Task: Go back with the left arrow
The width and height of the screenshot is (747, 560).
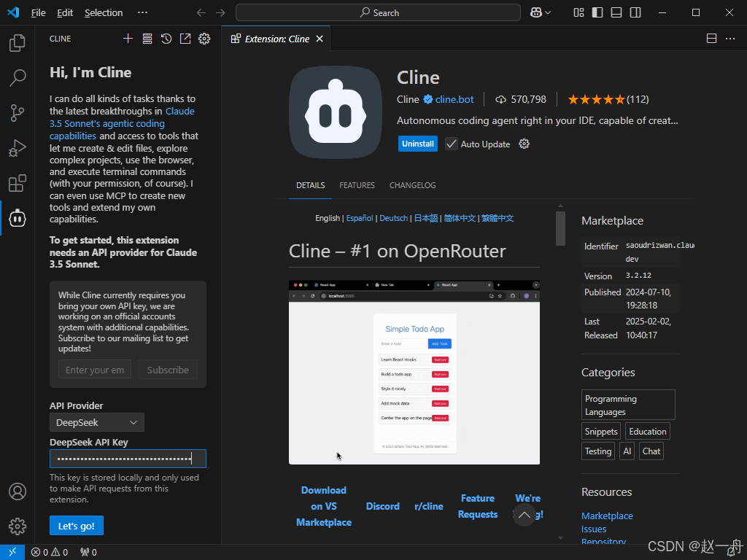Action: coord(201,13)
